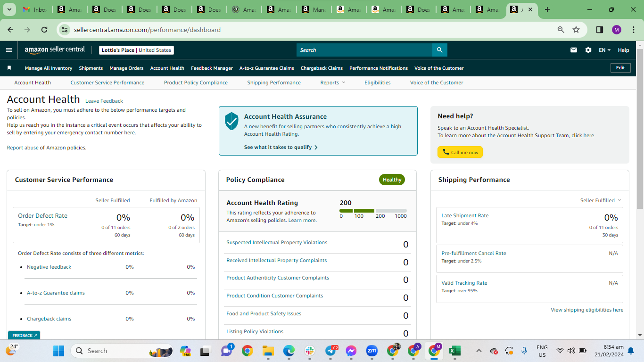The height and width of the screenshot is (362, 644).
Task: Click the magnifier search button in Seller Central
Action: click(x=440, y=50)
